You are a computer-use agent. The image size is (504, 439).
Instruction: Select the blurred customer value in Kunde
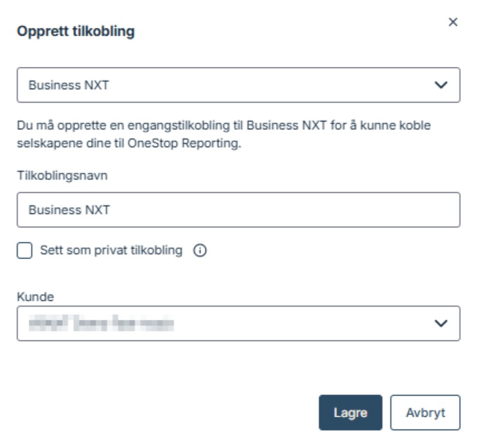coord(100,323)
